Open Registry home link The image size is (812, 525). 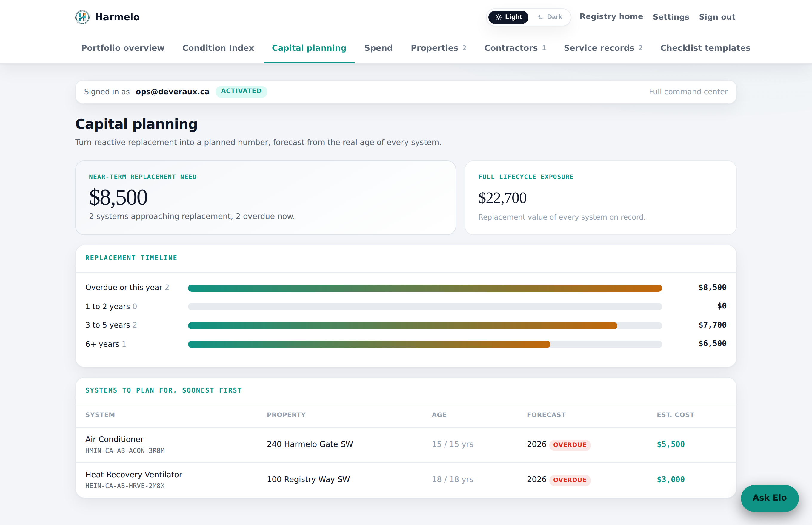(611, 16)
